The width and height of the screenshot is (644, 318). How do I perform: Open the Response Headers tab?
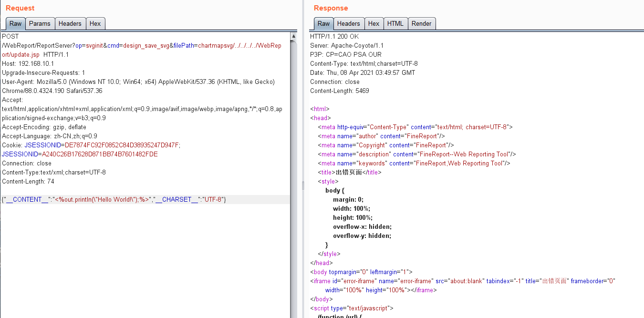point(349,23)
